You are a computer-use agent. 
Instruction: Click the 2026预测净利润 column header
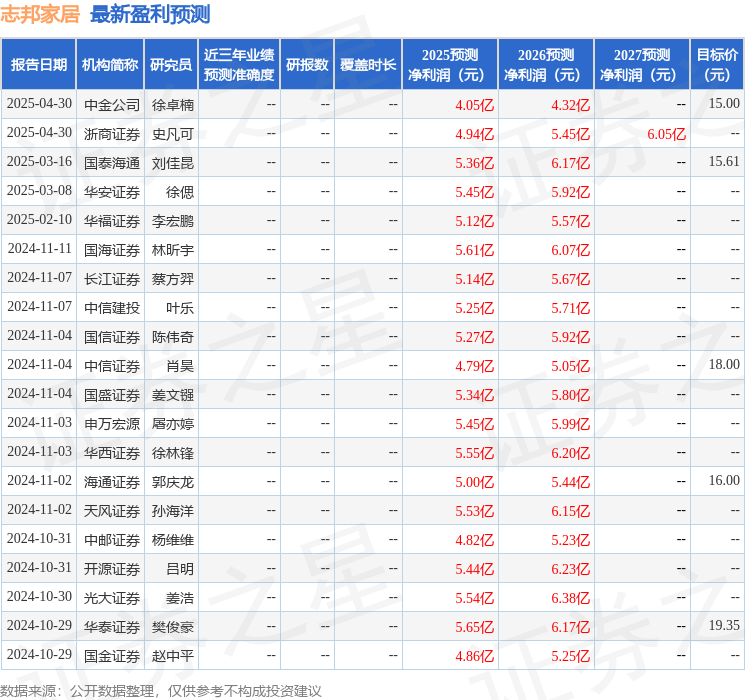click(x=546, y=65)
